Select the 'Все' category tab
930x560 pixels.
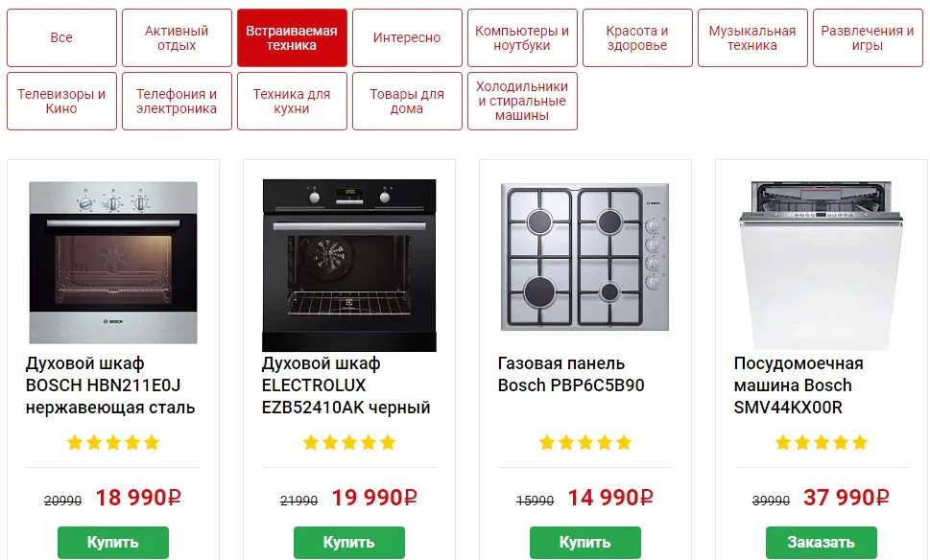(61, 38)
